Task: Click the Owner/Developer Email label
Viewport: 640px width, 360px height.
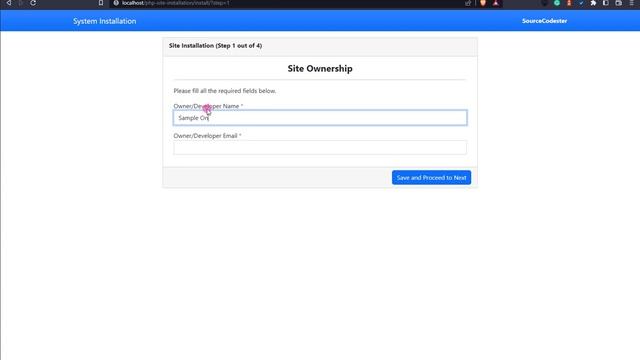Action: (207, 136)
